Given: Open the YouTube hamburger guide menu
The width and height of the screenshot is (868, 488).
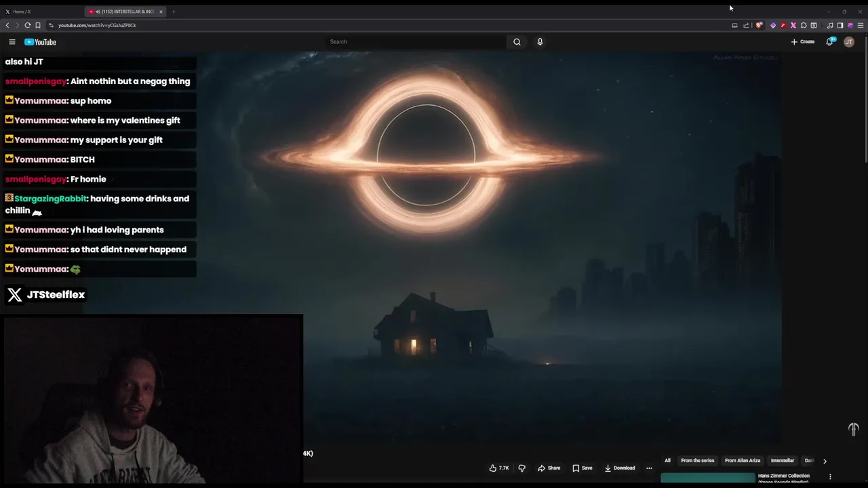Looking at the screenshot, I should click(x=12, y=42).
